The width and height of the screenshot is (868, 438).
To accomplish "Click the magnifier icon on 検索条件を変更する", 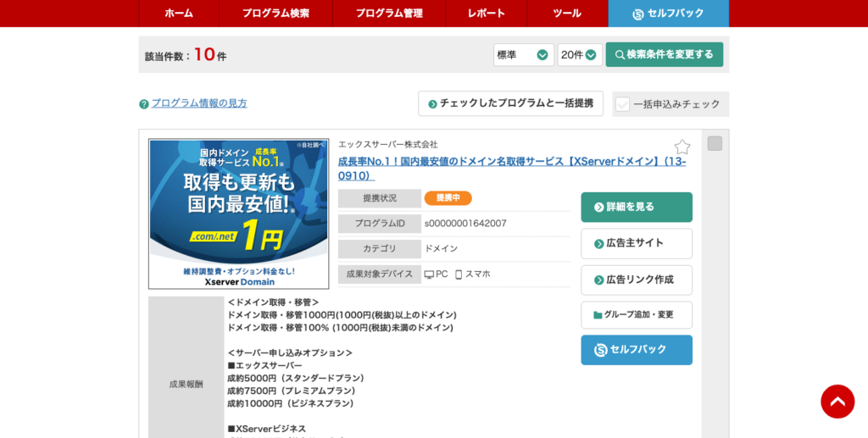I will (620, 55).
